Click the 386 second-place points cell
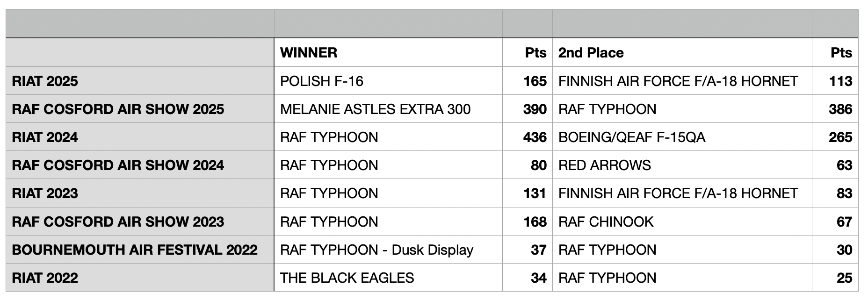 click(x=835, y=109)
